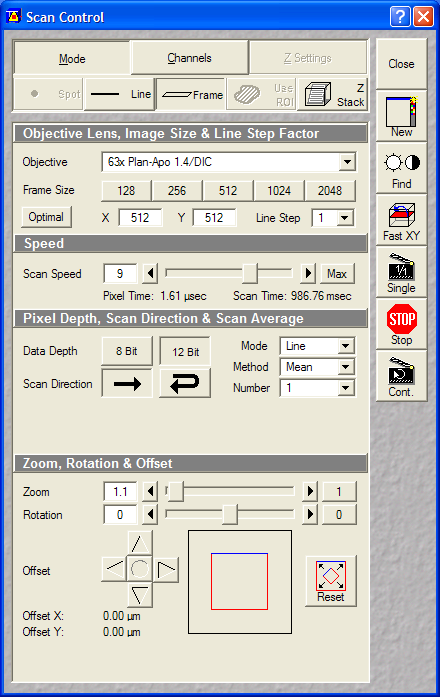Click the Single scan icon
This screenshot has width=440, height=697.
click(x=401, y=272)
